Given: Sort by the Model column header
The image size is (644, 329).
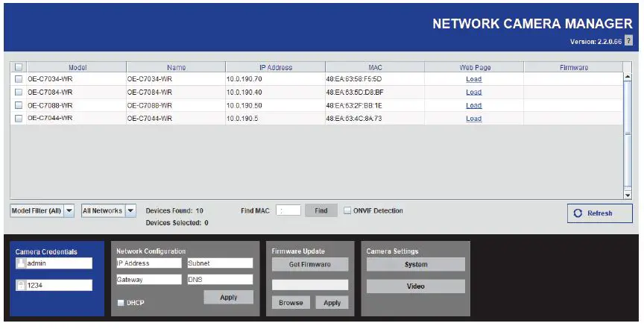Looking at the screenshot, I should coord(77,67).
